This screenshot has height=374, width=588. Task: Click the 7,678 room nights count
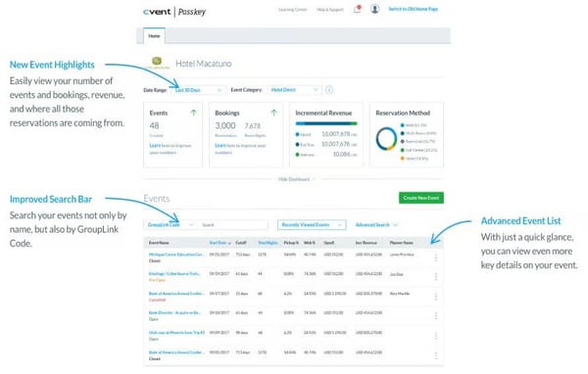253,126
